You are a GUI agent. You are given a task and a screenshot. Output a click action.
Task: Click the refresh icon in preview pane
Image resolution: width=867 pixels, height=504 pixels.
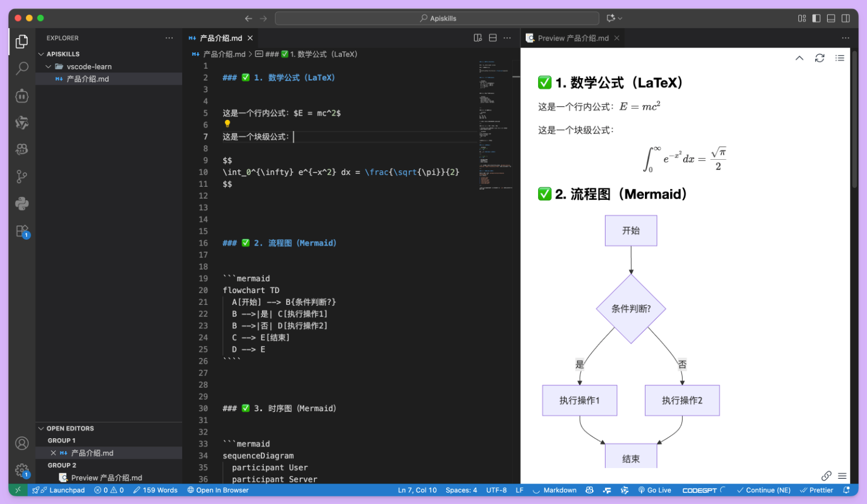tap(819, 58)
